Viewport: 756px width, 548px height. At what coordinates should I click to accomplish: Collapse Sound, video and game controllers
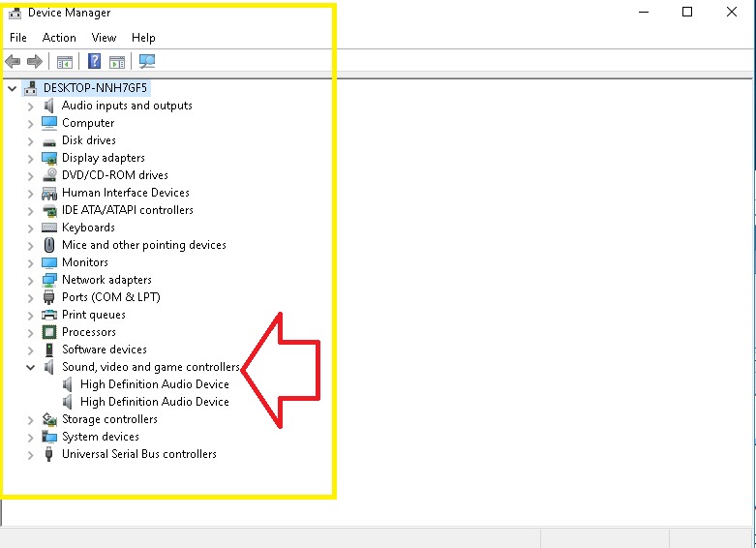tap(30, 367)
